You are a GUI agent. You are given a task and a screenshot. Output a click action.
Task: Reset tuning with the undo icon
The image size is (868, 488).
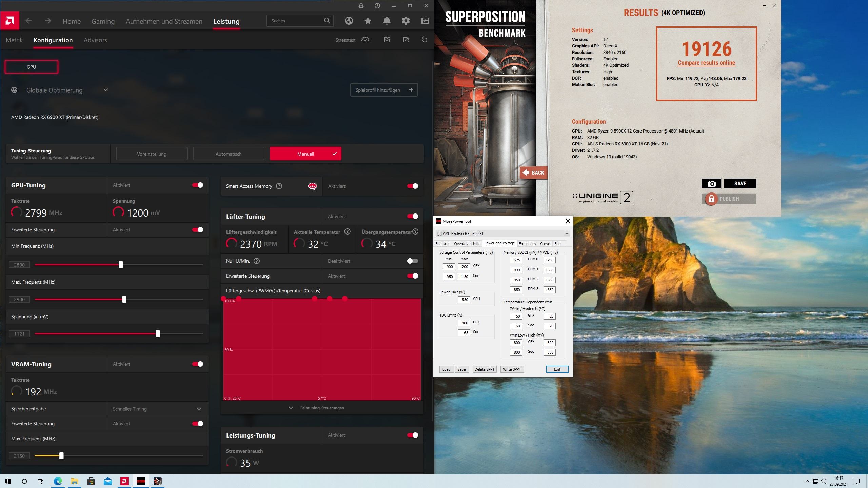pyautogui.click(x=425, y=40)
